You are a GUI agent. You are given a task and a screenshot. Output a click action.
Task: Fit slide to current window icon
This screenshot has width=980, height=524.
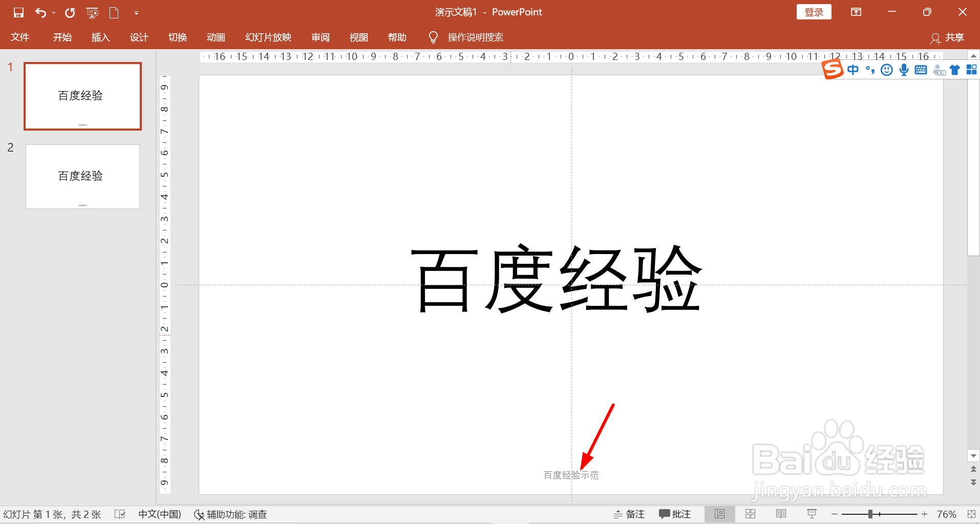tap(971, 514)
